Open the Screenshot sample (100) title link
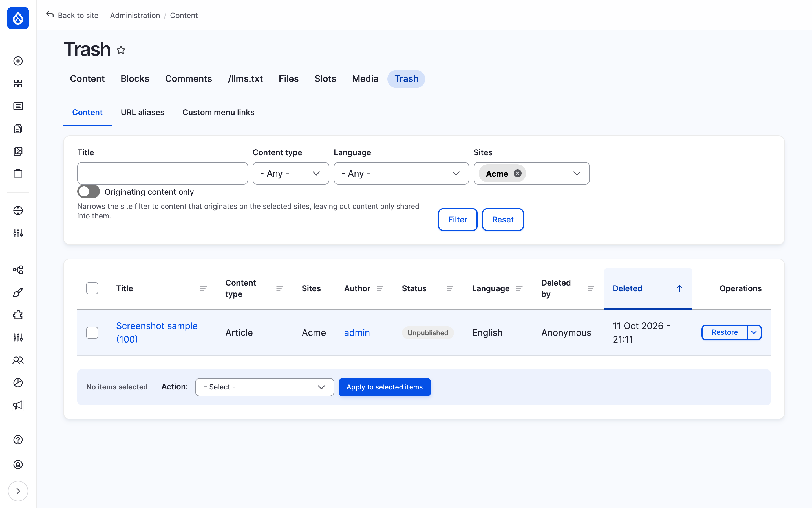The image size is (812, 508). coord(157,333)
